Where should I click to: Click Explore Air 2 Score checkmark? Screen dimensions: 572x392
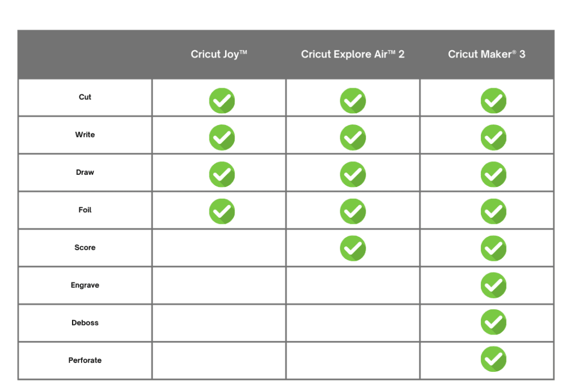(x=352, y=248)
